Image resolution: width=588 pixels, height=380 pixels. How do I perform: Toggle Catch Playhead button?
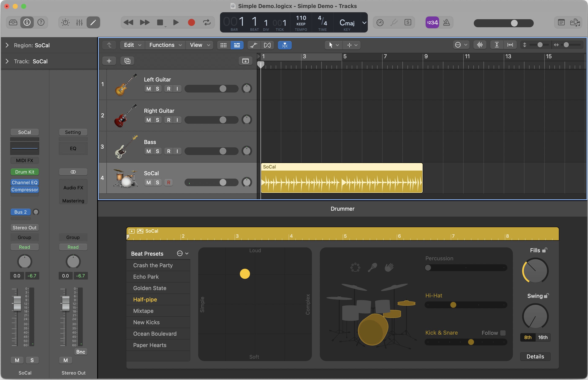click(x=285, y=45)
